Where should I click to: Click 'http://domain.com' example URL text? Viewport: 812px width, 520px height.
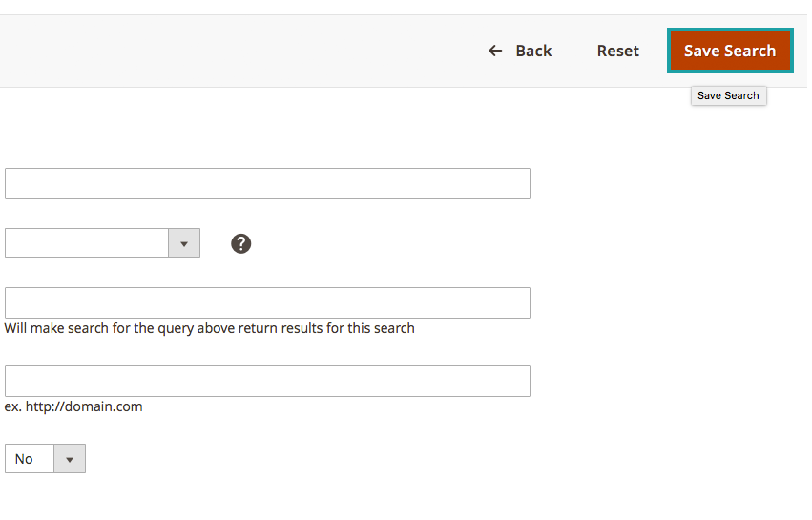pos(84,406)
